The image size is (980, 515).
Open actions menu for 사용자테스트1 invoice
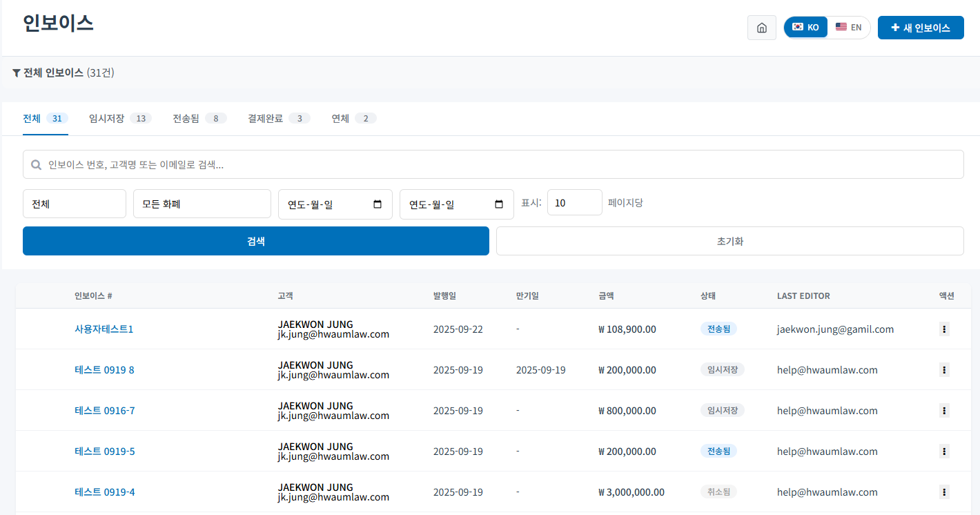click(943, 329)
